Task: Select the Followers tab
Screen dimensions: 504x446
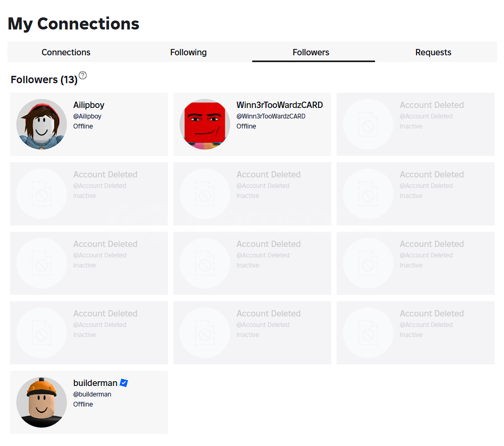Action: click(x=311, y=52)
